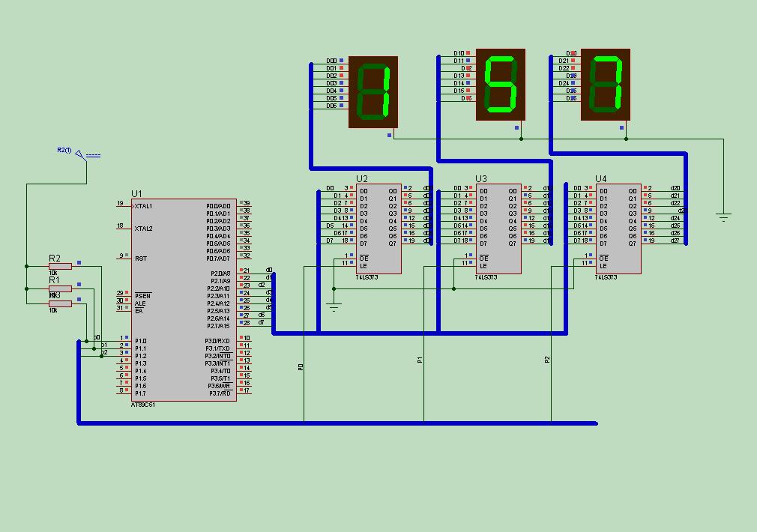This screenshot has width=757, height=532.
Task: Click the '74LS373' text under U2
Action: pyautogui.click(x=367, y=277)
